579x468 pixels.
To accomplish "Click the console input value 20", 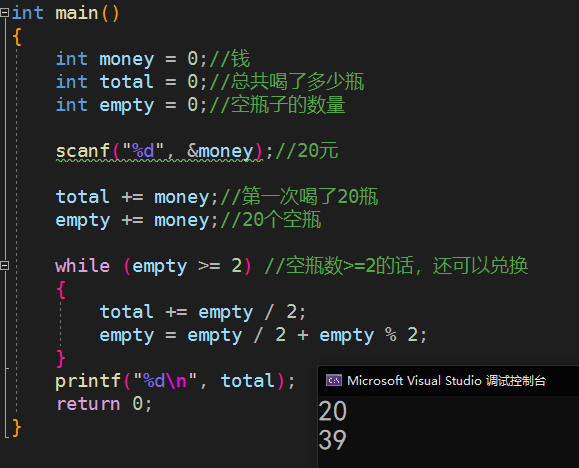I will tap(332, 411).
